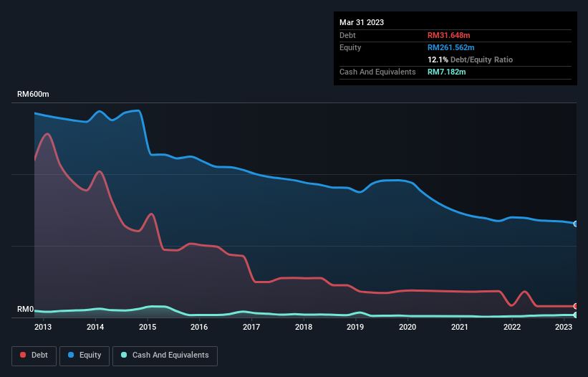Click the Debt label in the tooltip

[347, 35]
